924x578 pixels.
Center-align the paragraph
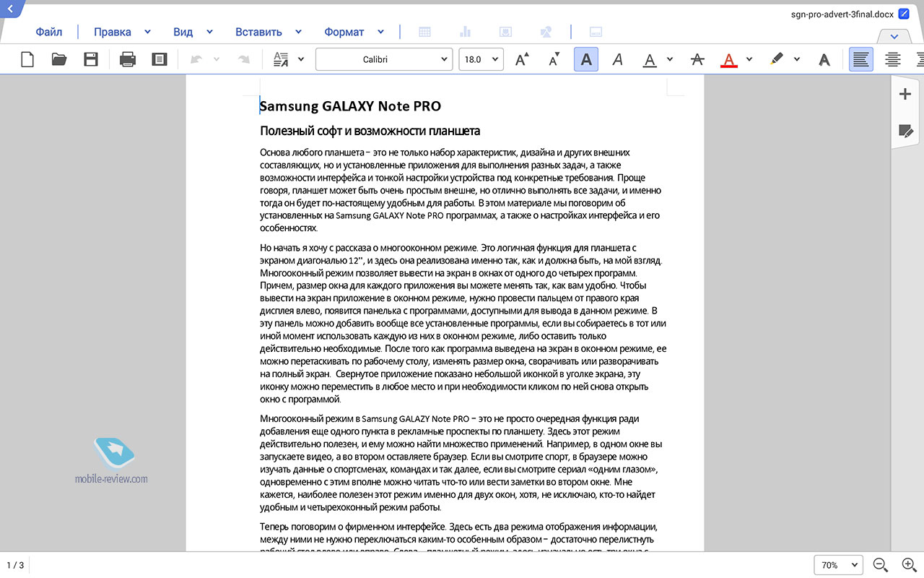tap(893, 59)
